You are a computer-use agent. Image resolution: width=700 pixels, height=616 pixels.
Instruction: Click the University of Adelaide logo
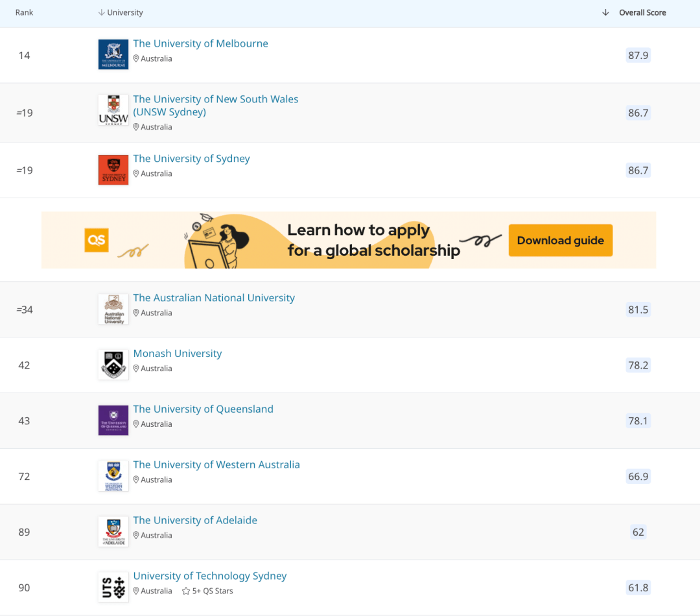click(x=113, y=532)
